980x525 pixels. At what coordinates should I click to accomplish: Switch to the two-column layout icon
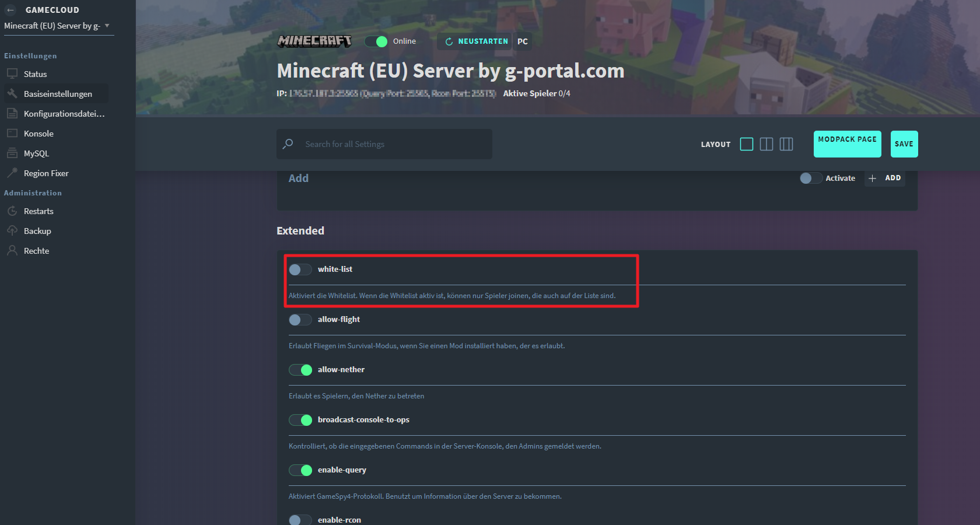coord(766,144)
